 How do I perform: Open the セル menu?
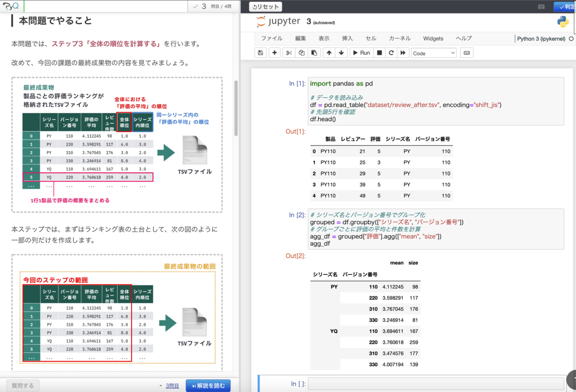(371, 38)
